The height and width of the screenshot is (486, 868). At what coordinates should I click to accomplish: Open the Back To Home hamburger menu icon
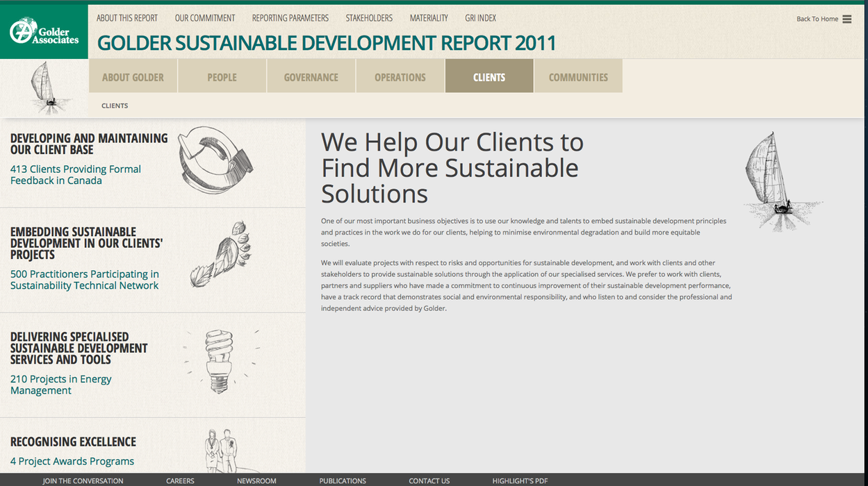(x=846, y=19)
